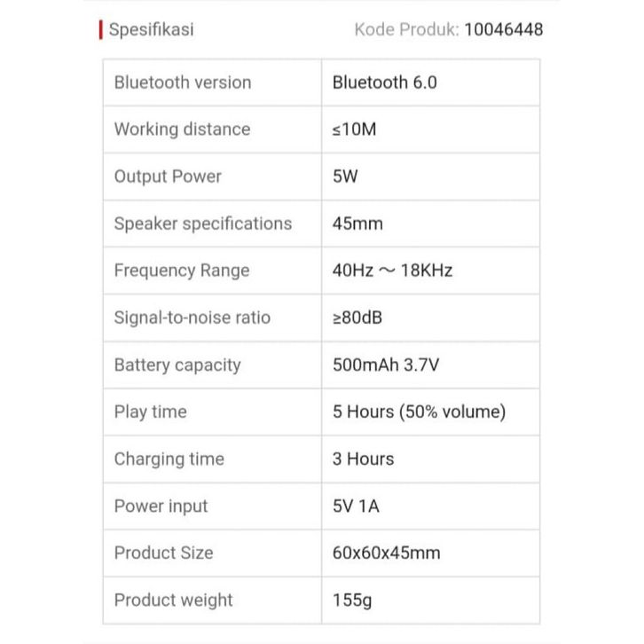The image size is (644, 644).
Task: Select the Bluetooth 6.0 value
Action: coord(385,82)
